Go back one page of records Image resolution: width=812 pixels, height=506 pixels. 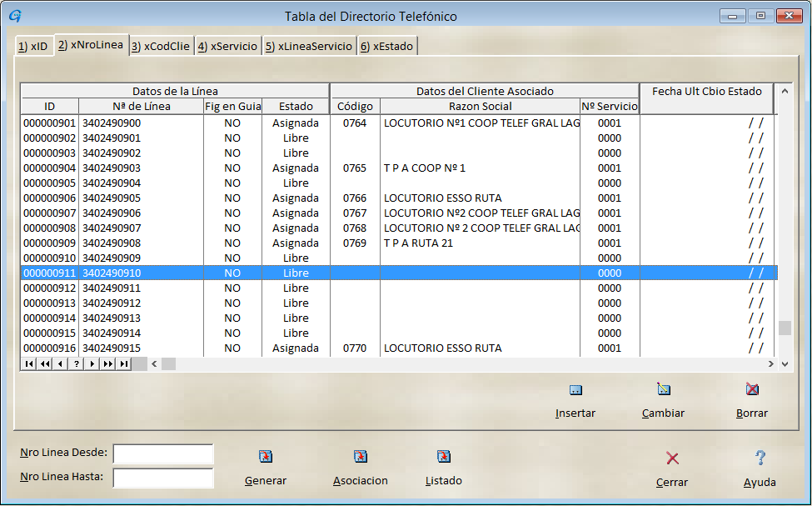click(45, 364)
